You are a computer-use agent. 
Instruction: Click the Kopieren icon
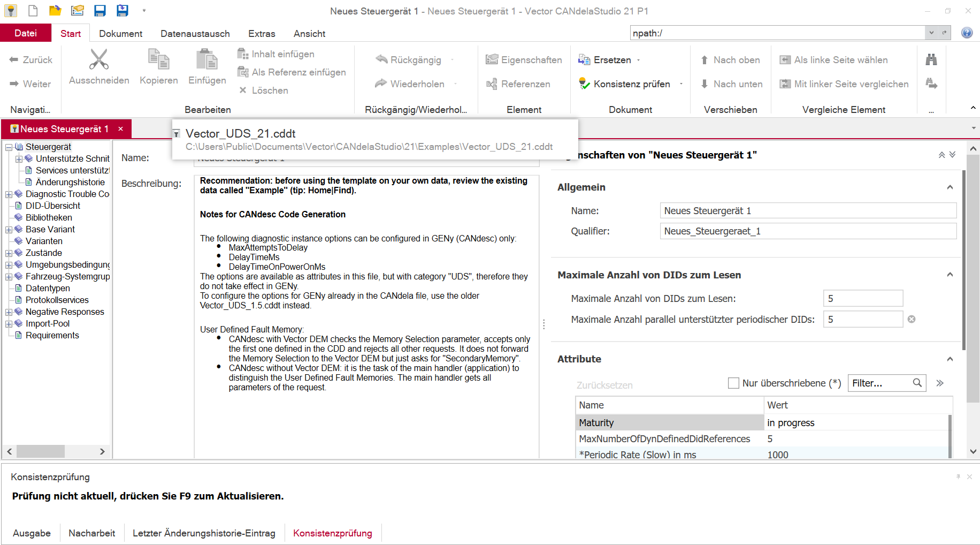[158, 59]
